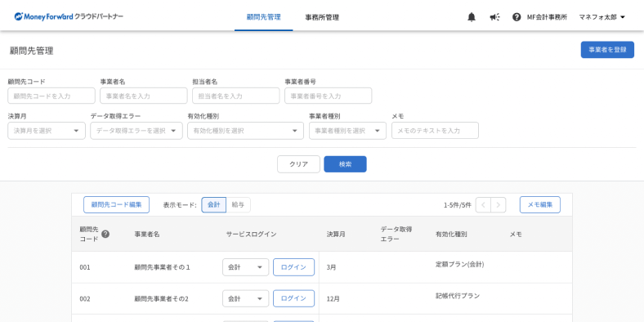Screen dimensions: 644x322
Task: Open the データ取得エラー dropdown
Action: [136, 131]
